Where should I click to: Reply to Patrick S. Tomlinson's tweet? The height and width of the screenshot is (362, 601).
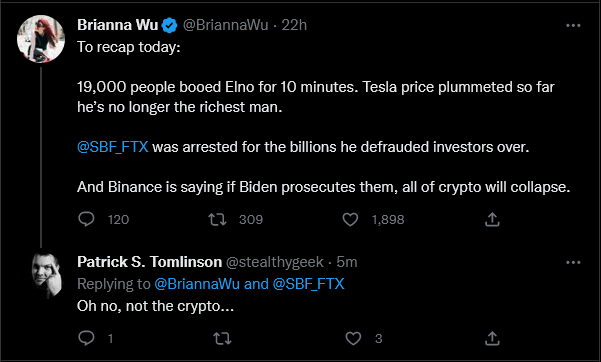(86, 338)
